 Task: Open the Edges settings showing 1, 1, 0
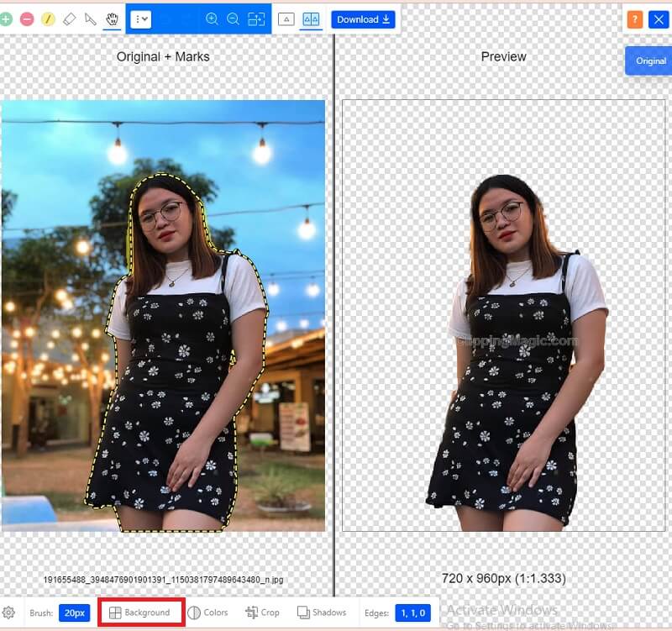[x=412, y=613]
